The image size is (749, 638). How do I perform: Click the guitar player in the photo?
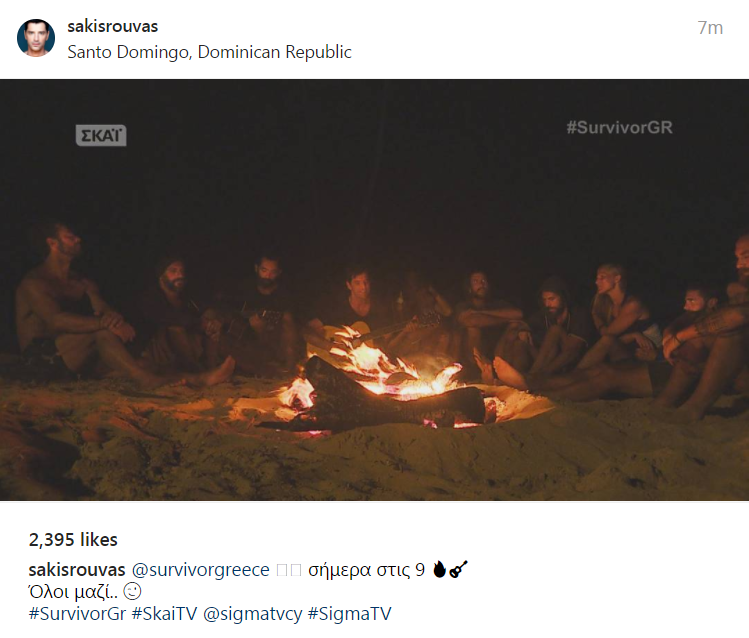point(358,310)
